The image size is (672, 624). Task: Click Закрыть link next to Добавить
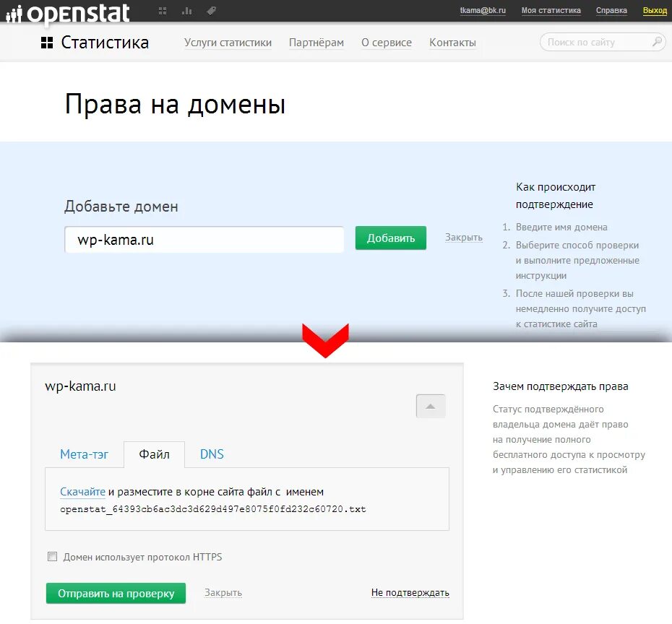tap(464, 238)
